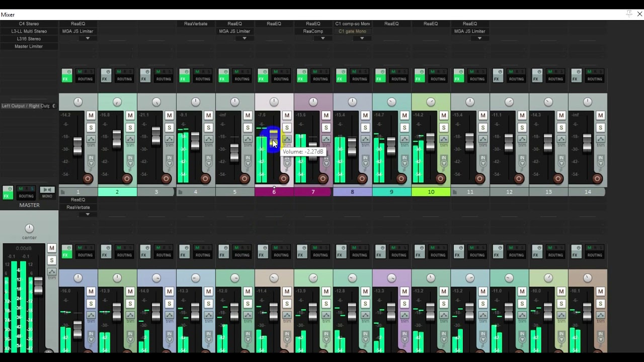This screenshot has width=644, height=362.
Task: Open the L3-LL Multi Stereo plugin
Action: pyautogui.click(x=29, y=31)
